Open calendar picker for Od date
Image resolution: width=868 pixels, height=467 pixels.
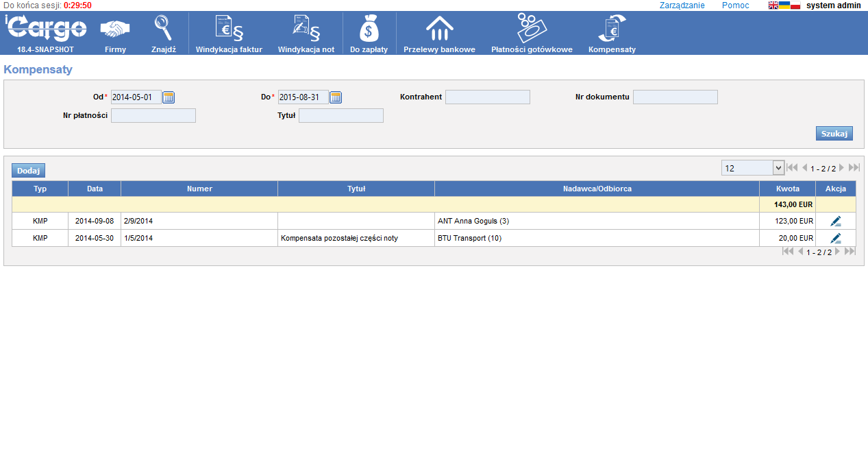coord(169,97)
